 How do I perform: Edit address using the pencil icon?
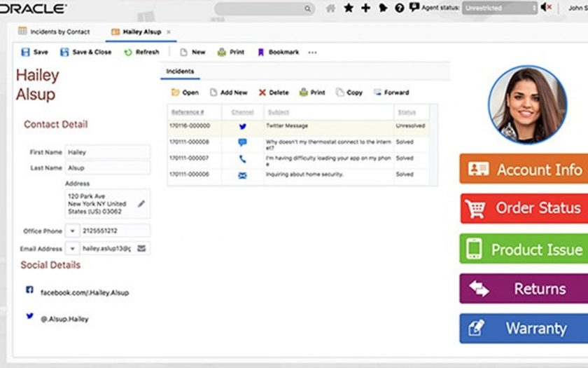(141, 204)
